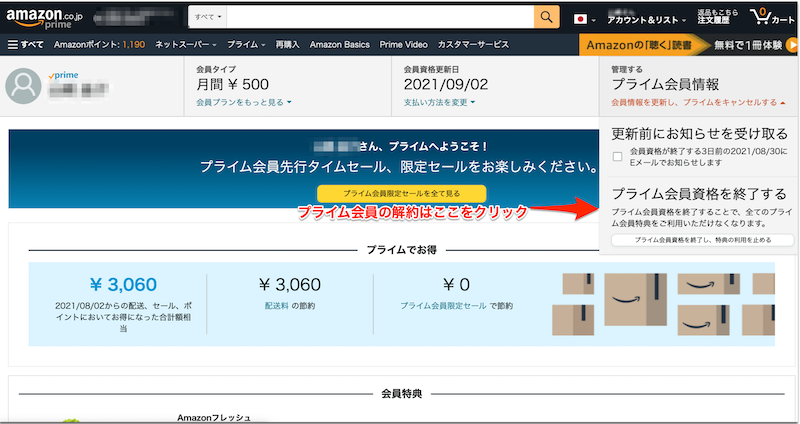The height and width of the screenshot is (424, 800).
Task: Click プライム会員資格を終了し、特典の利用を止める button
Action: pos(703,240)
